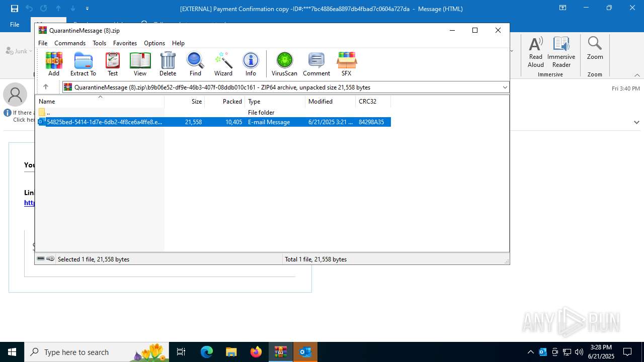Click the http link in Outlook message
Viewport: 644px width, 362px height.
[x=29, y=203]
